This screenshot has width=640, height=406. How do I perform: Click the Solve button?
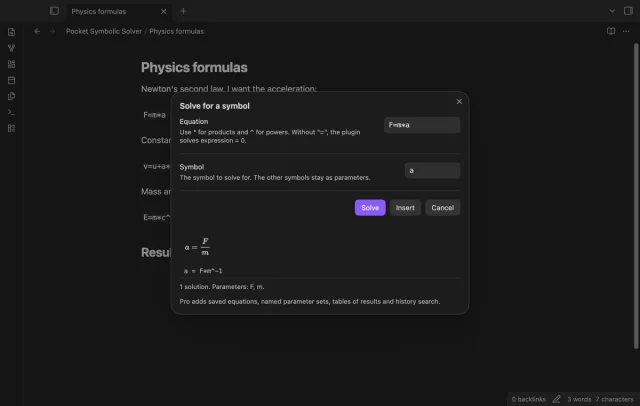[x=370, y=208]
